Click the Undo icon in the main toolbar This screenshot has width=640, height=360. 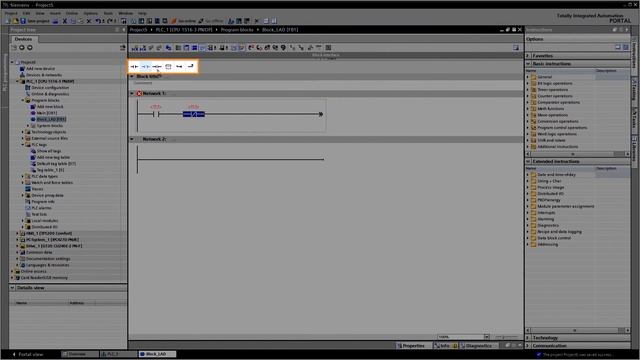point(98,21)
